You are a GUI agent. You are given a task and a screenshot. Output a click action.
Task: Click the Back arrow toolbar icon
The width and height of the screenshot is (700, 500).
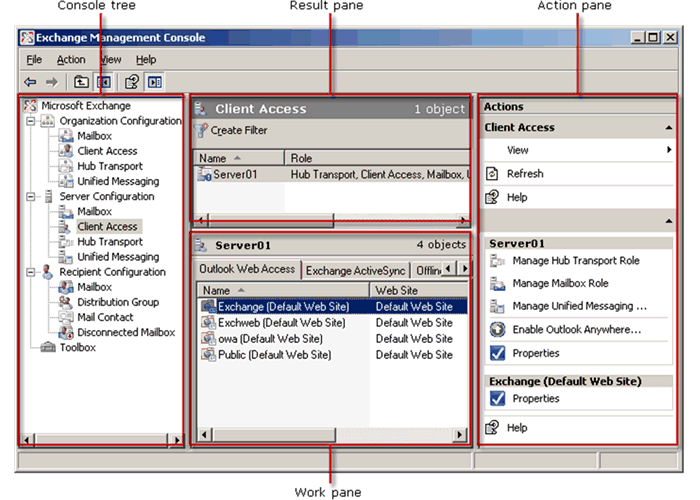[30, 82]
